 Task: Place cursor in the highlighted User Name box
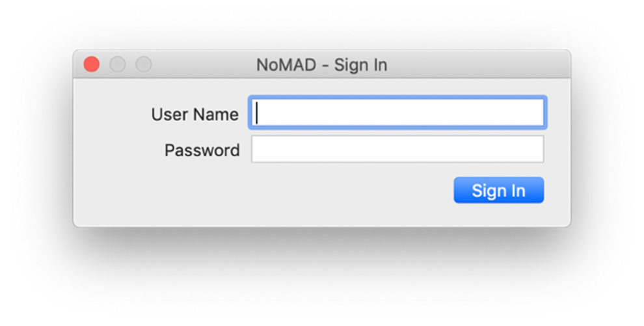pos(397,113)
